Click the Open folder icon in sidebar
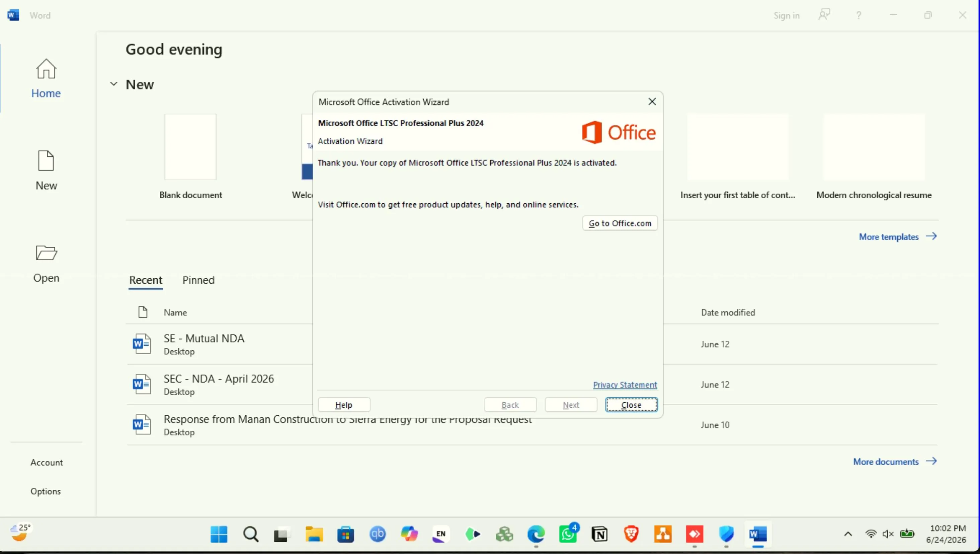Viewport: 980px width, 554px height. 47,253
